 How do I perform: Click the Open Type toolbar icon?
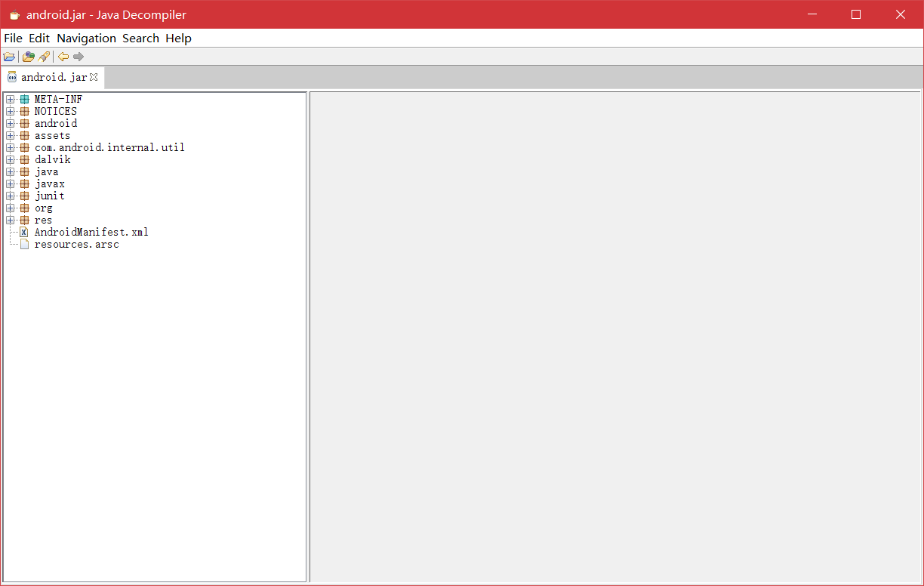click(29, 57)
